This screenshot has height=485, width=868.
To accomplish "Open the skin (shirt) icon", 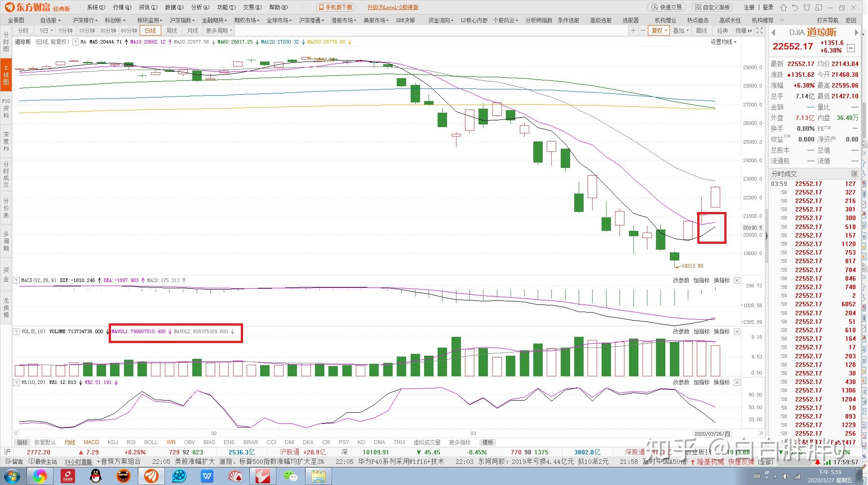I will pos(807,7).
